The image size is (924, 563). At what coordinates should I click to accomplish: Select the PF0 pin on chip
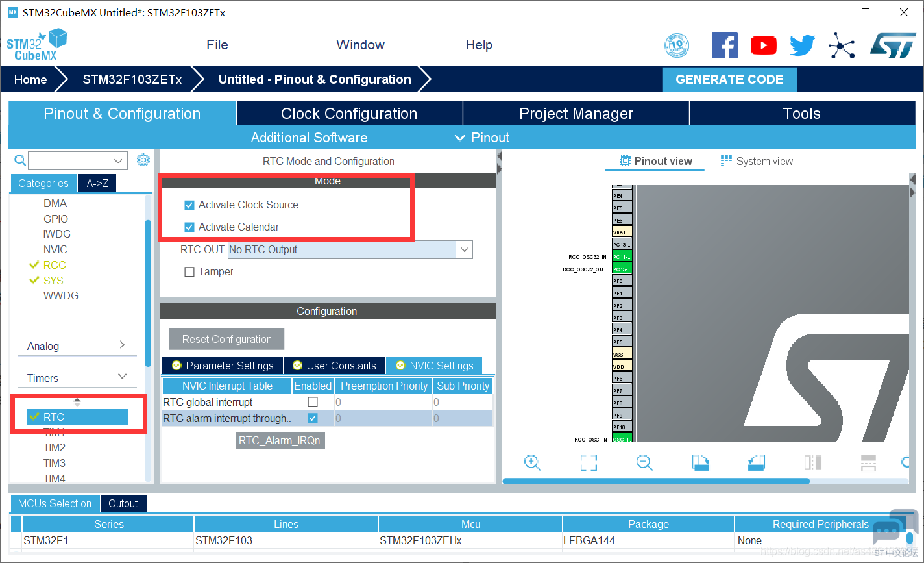tap(622, 281)
